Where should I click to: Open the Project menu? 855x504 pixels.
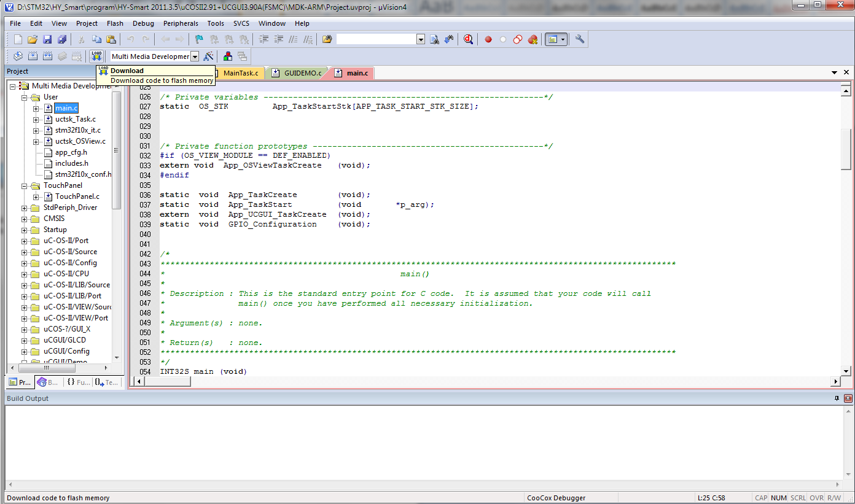[x=87, y=23]
